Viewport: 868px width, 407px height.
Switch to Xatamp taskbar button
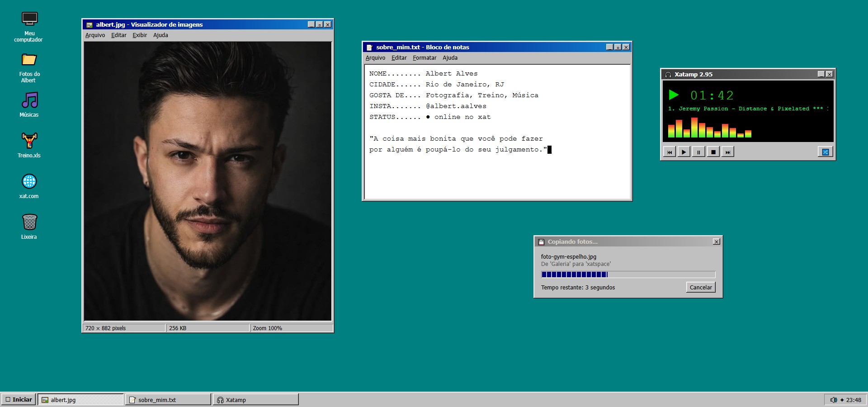click(256, 400)
